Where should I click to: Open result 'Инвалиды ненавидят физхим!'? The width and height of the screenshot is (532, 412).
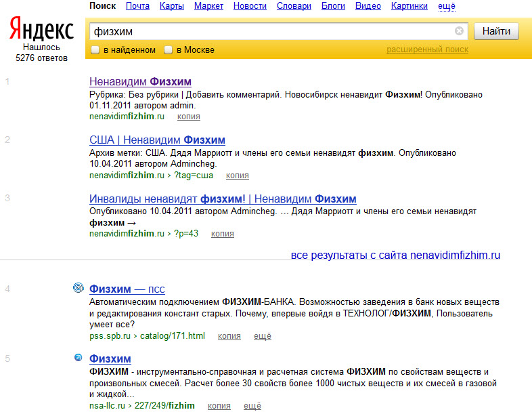(223, 199)
